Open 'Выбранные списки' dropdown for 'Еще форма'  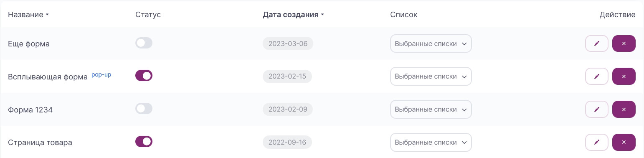tap(431, 43)
